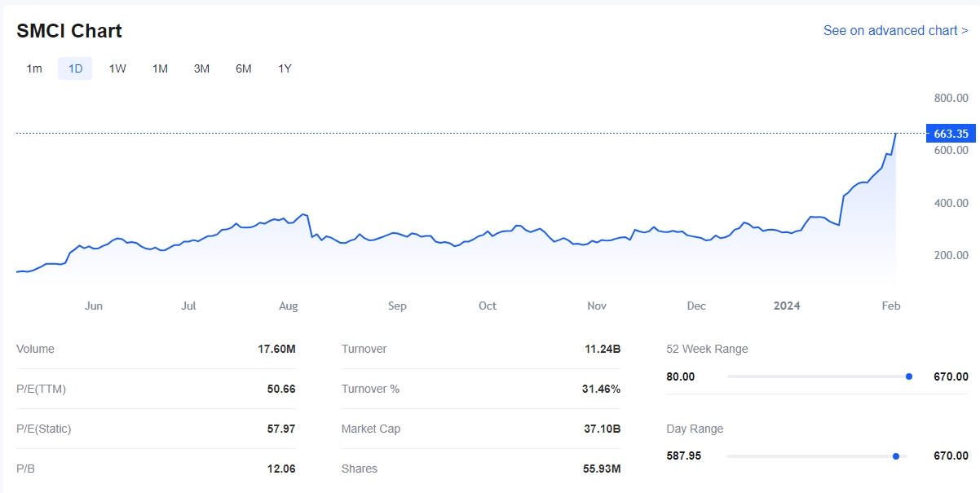Switch chart to 1M interval

160,68
